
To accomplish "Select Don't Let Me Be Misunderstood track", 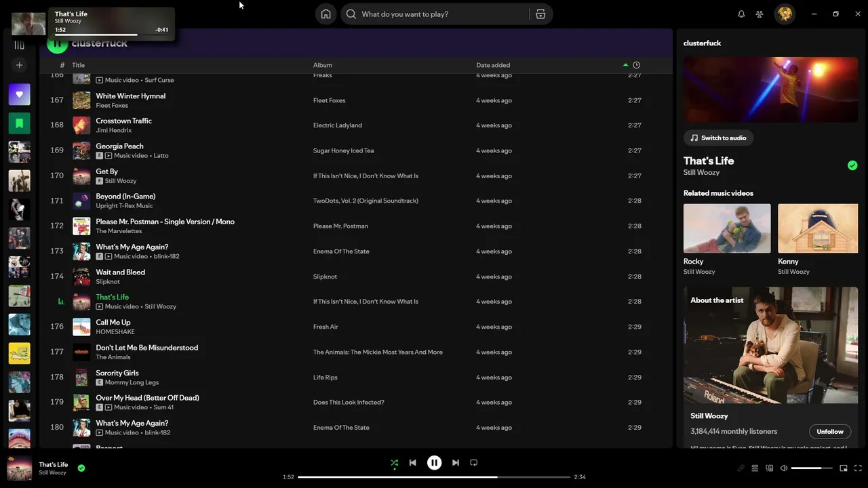I will tap(146, 348).
